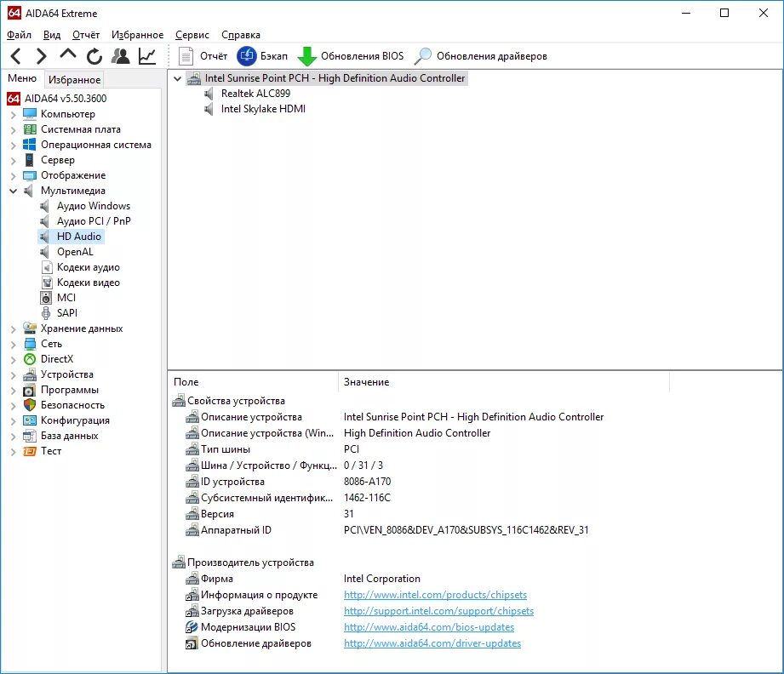Click the Мультимедиа speaker icon
The height and width of the screenshot is (674, 784).
[x=29, y=191]
